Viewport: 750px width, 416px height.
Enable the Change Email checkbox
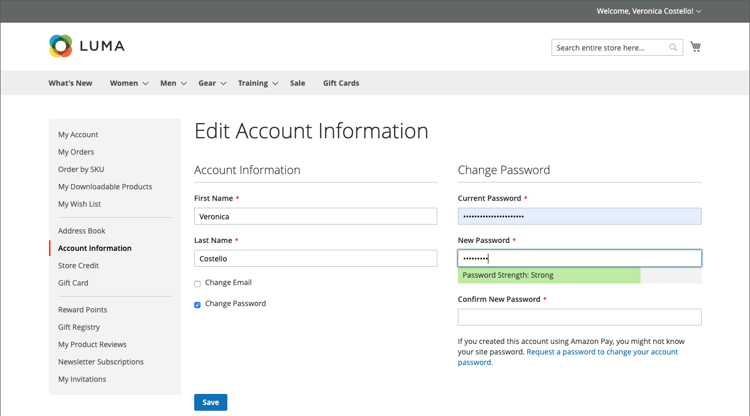[198, 284]
